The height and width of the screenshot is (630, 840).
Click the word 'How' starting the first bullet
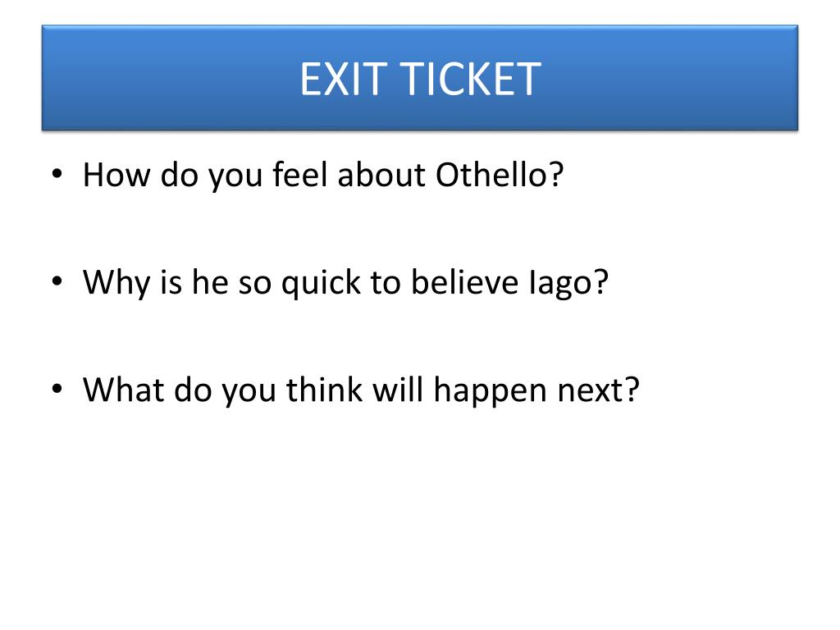(116, 175)
